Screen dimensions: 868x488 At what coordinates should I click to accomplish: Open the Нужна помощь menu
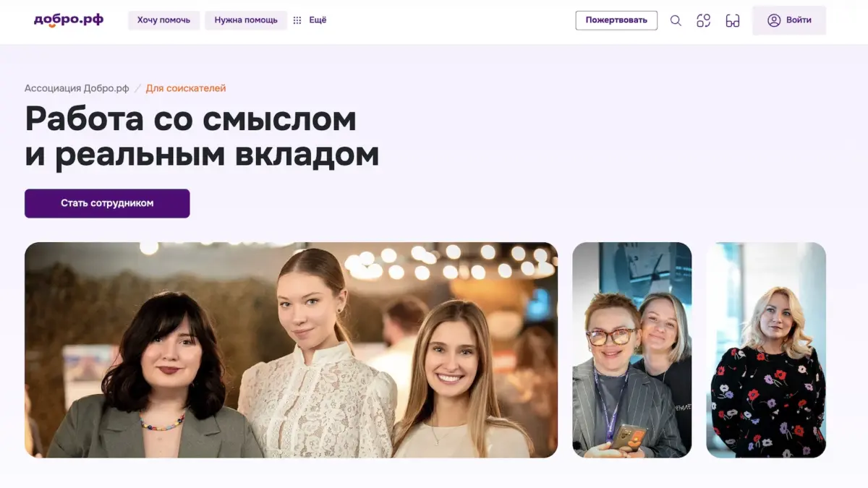(246, 20)
